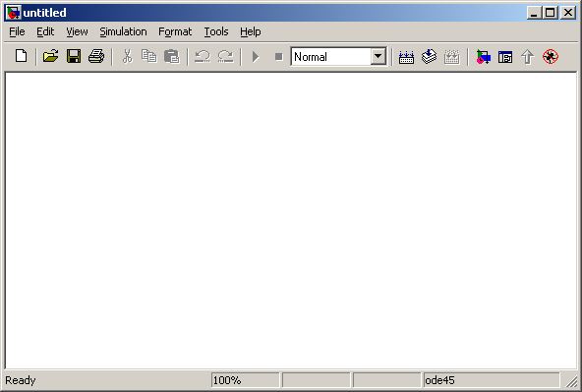Viewport: 582px width, 392px height.
Task: Click the 100% zoom status field
Action: [246, 380]
